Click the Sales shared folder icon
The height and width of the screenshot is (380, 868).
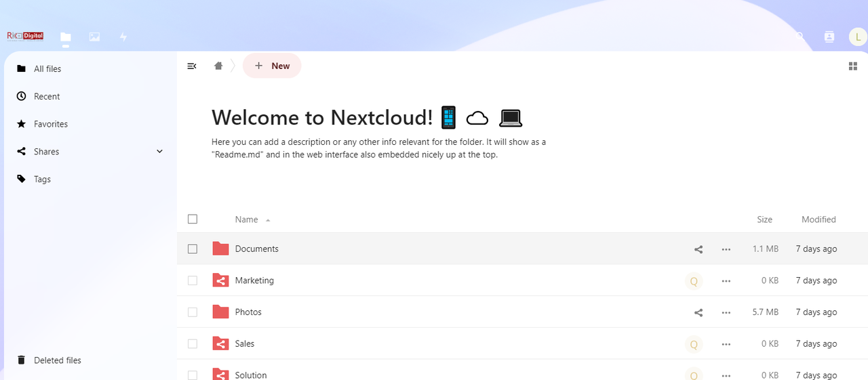pos(220,343)
